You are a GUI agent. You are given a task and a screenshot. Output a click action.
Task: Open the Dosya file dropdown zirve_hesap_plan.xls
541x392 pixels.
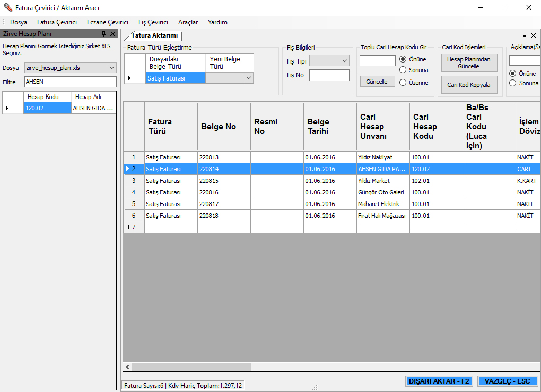coord(111,68)
